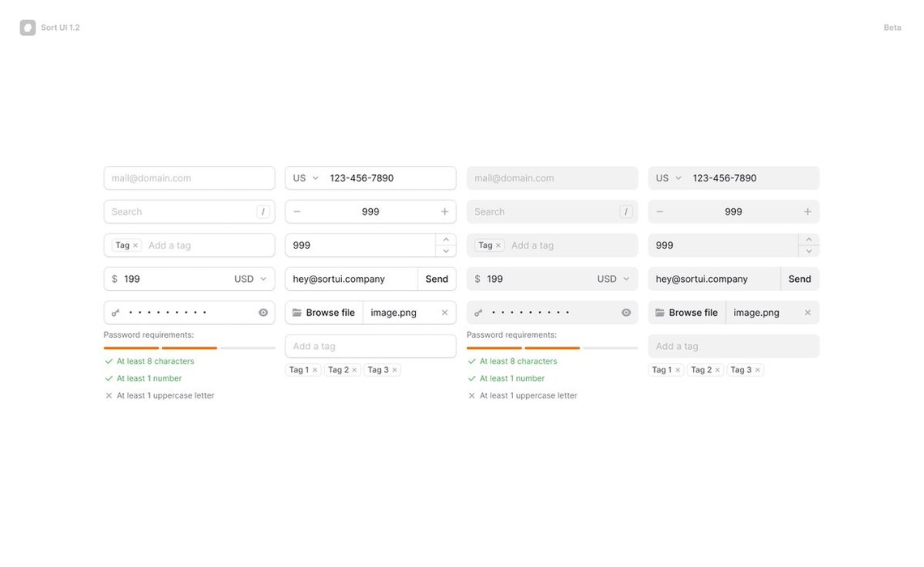This screenshot has height=567, width=924.
Task: Click the Sort UI 1.2 title text
Action: pyautogui.click(x=60, y=28)
